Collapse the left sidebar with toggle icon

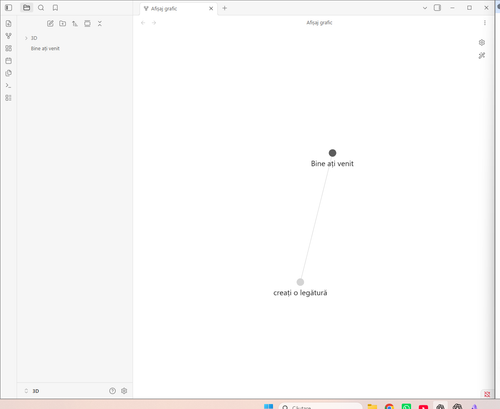(9, 8)
